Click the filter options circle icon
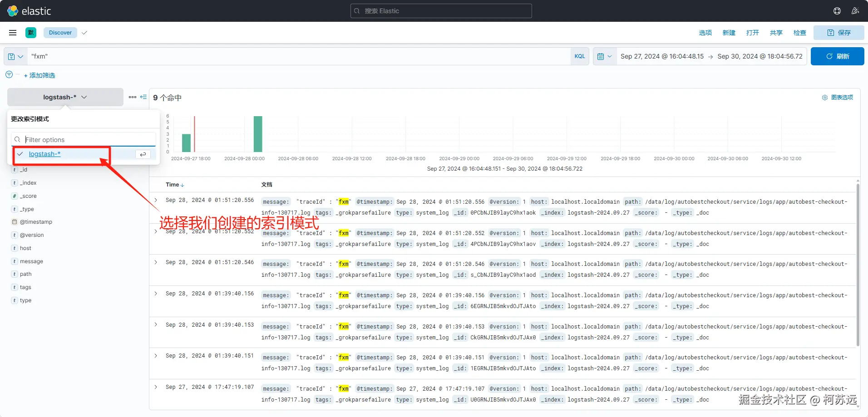The image size is (868, 417). click(9, 74)
